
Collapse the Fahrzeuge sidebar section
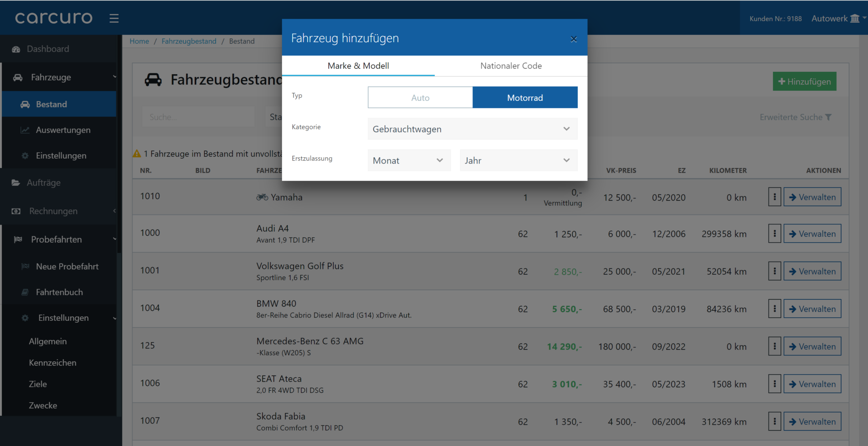114,77
